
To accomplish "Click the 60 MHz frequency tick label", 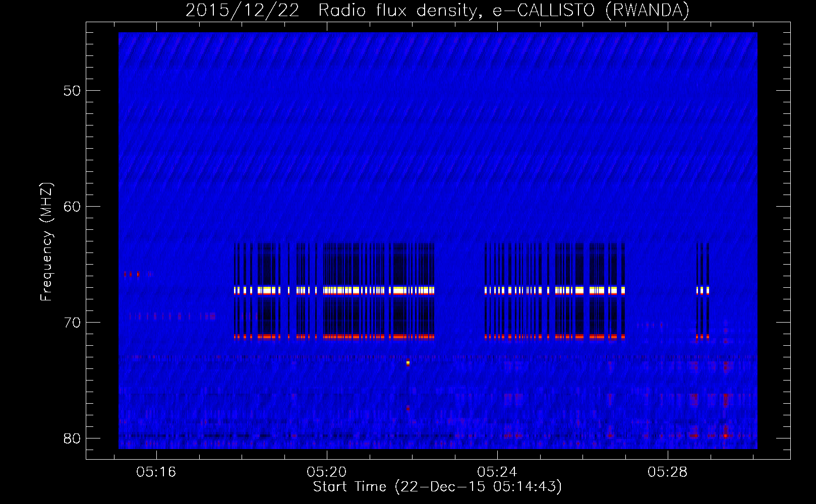I will [73, 207].
